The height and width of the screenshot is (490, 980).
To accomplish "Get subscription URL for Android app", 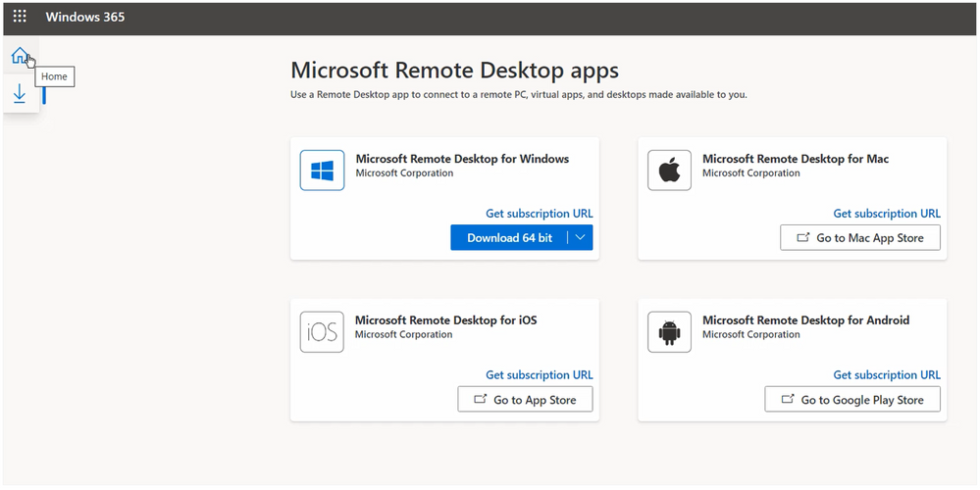I will (x=886, y=374).
